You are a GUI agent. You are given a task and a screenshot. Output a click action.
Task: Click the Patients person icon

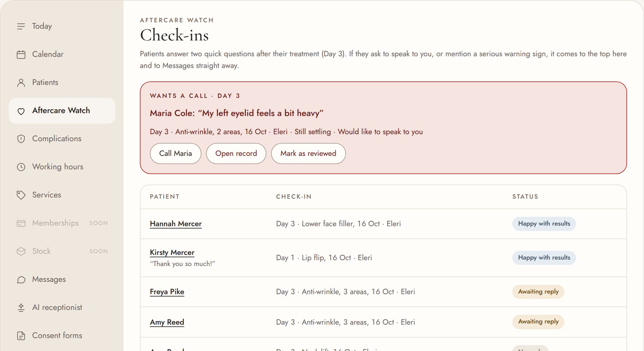[x=21, y=83]
